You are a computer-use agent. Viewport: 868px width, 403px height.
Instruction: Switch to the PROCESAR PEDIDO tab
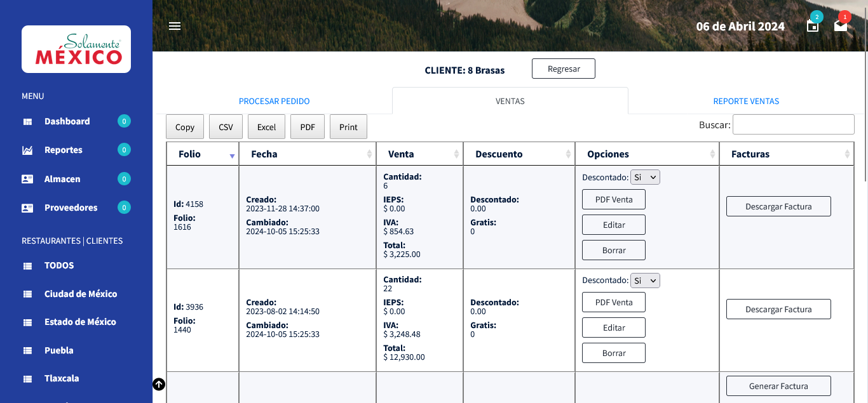coord(274,102)
